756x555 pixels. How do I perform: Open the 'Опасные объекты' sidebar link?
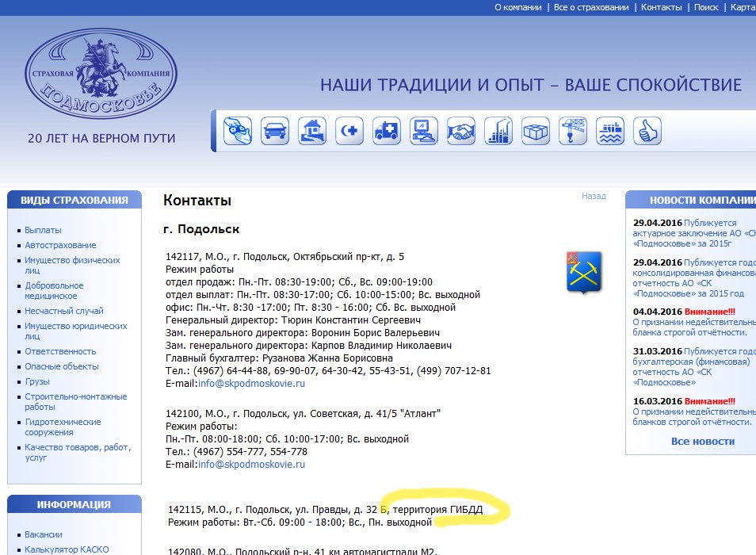click(x=62, y=366)
